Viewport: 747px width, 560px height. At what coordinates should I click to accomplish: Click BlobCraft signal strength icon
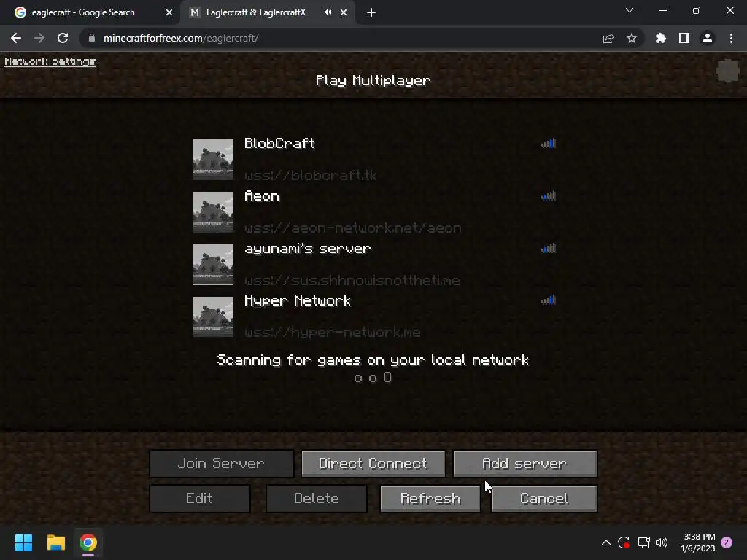tap(549, 143)
